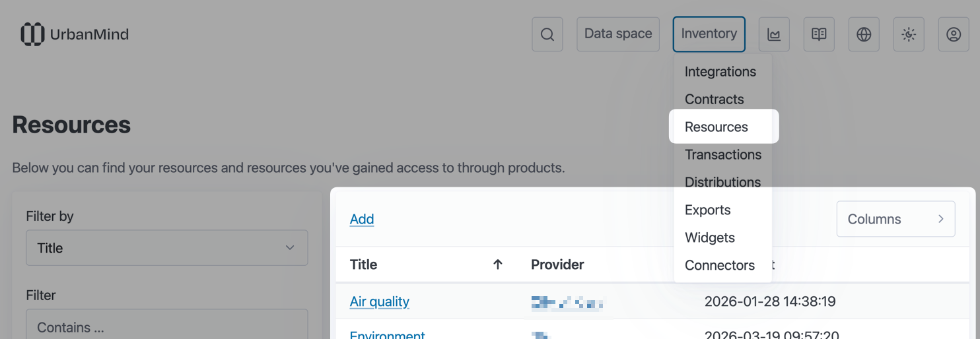The width and height of the screenshot is (980, 339).
Task: Expand the Columns selector
Action: point(895,219)
